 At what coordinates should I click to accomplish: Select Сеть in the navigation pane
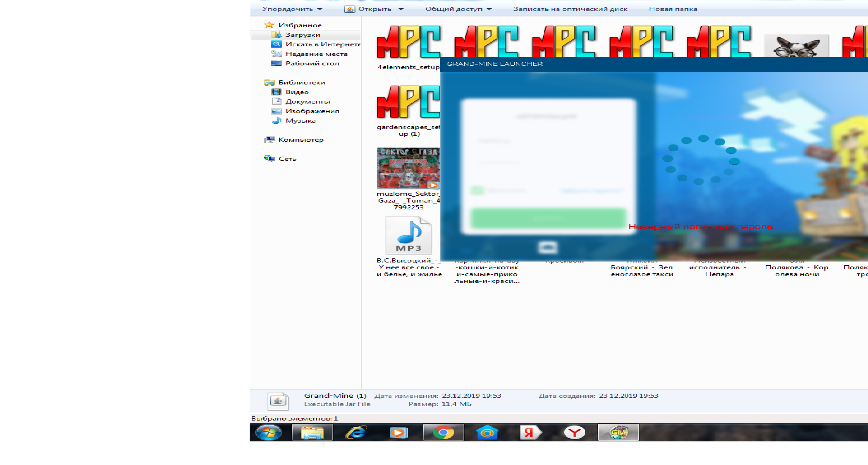(287, 158)
